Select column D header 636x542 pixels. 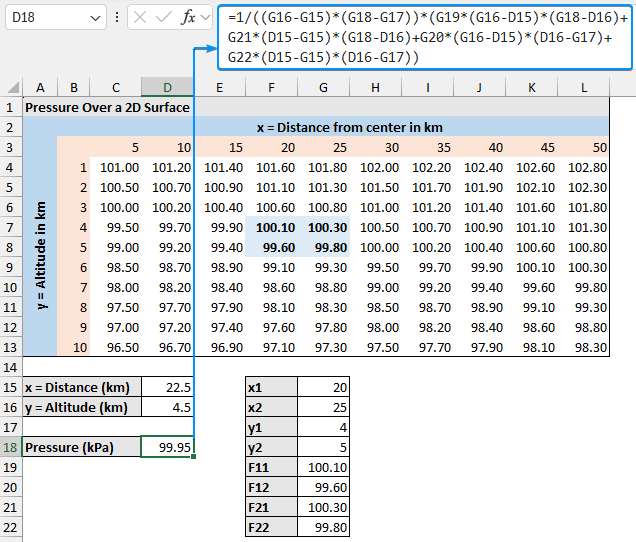[167, 87]
